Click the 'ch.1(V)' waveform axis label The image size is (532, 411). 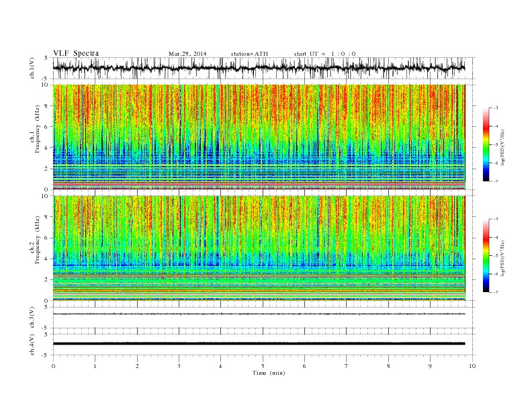(x=32, y=68)
